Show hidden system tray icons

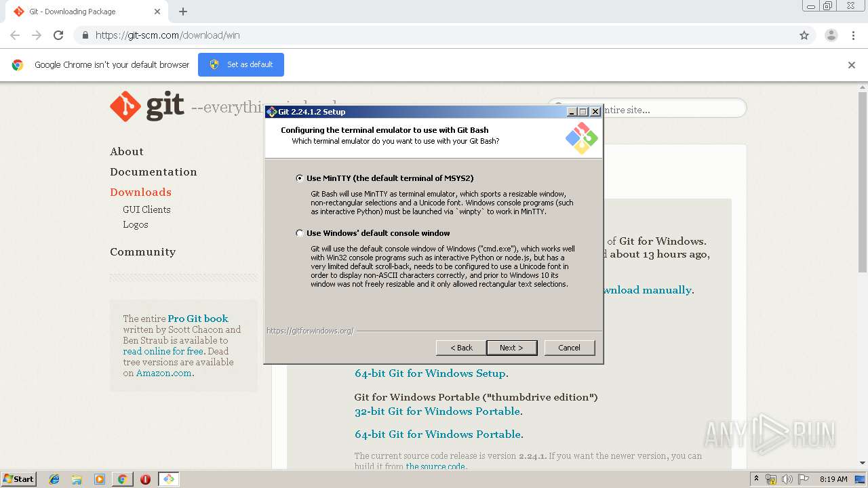coord(756,479)
